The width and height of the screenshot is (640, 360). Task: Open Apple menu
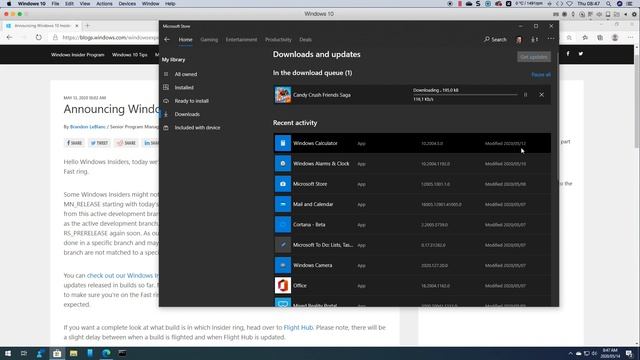point(9,4)
